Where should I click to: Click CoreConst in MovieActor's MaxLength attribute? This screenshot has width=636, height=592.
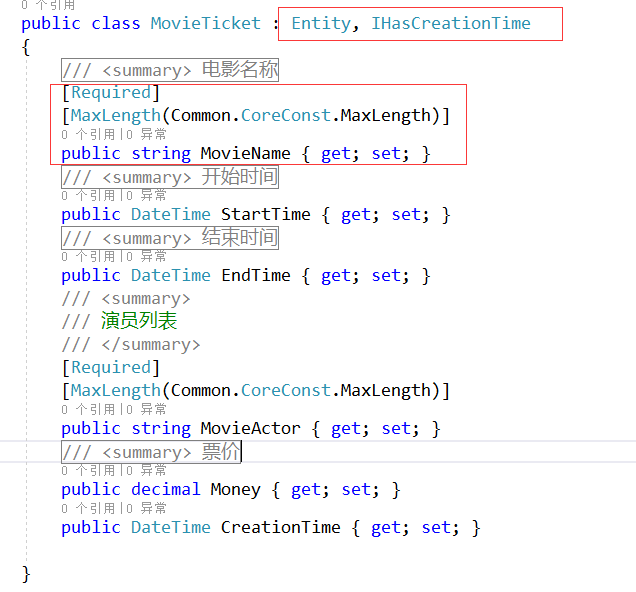(286, 390)
